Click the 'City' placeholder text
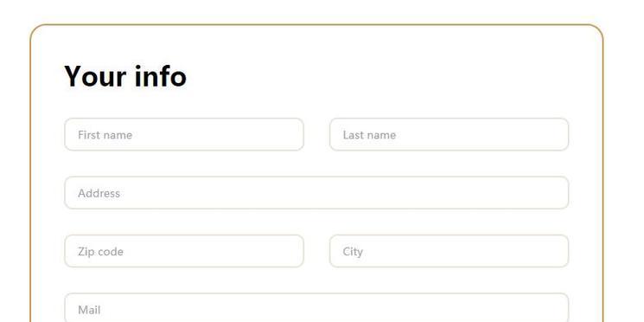This screenshot has width=644, height=322. [353, 252]
